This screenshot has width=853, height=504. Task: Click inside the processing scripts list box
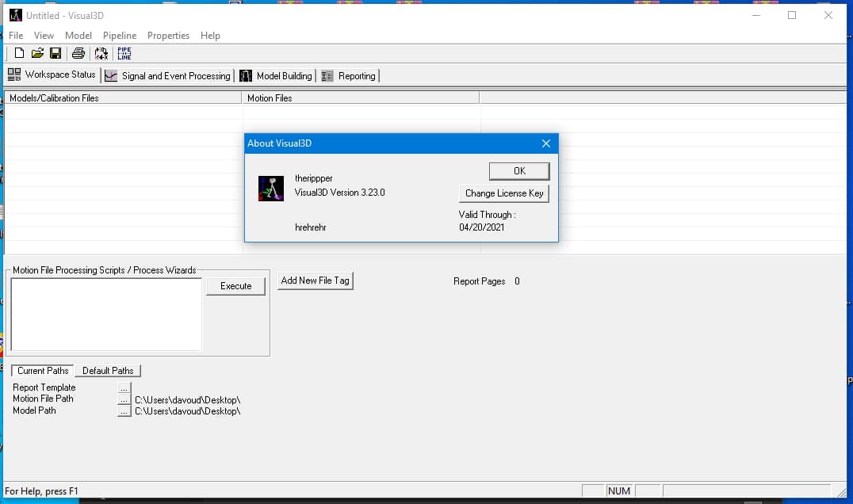click(106, 315)
